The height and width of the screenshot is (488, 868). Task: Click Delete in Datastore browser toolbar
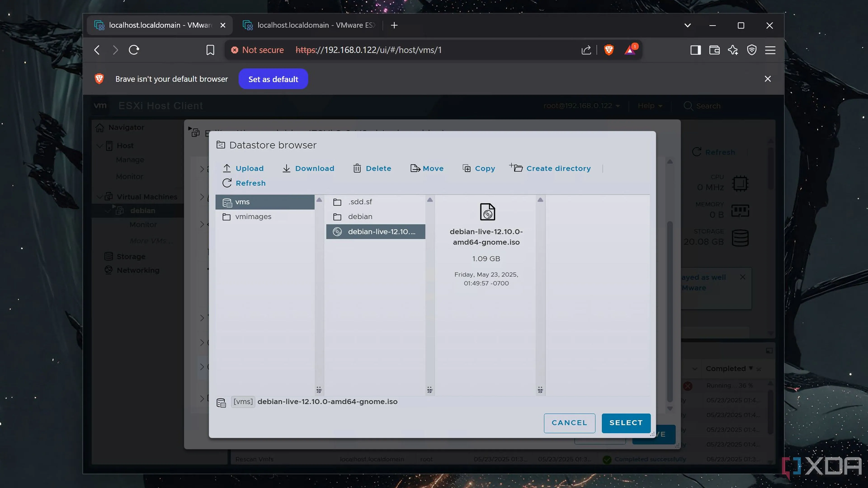(372, 168)
